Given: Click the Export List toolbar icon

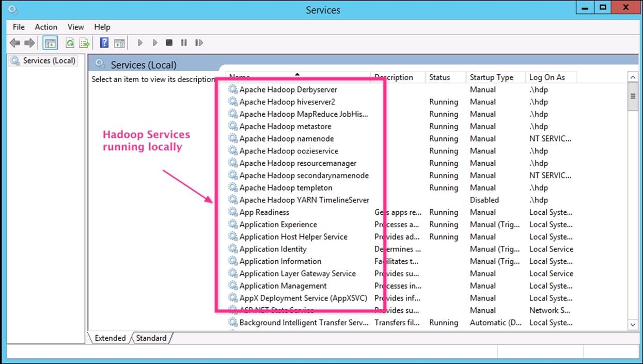Looking at the screenshot, I should (x=85, y=43).
